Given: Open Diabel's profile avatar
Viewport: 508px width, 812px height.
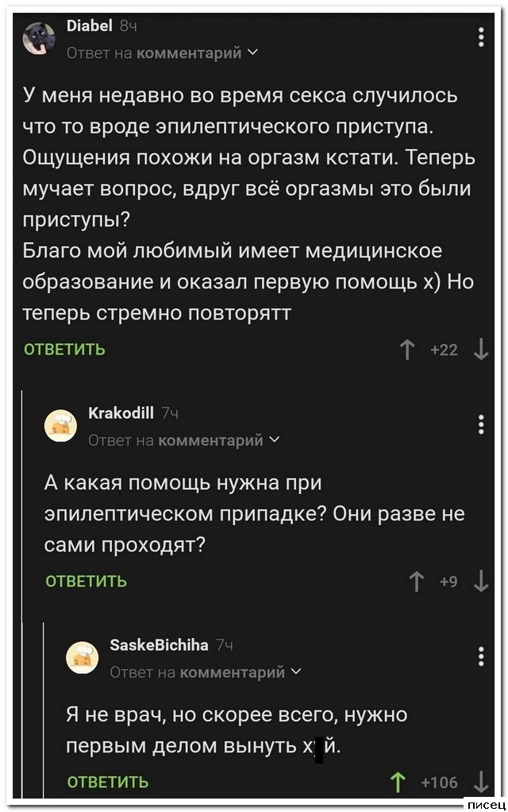Looking at the screenshot, I should coord(38,38).
